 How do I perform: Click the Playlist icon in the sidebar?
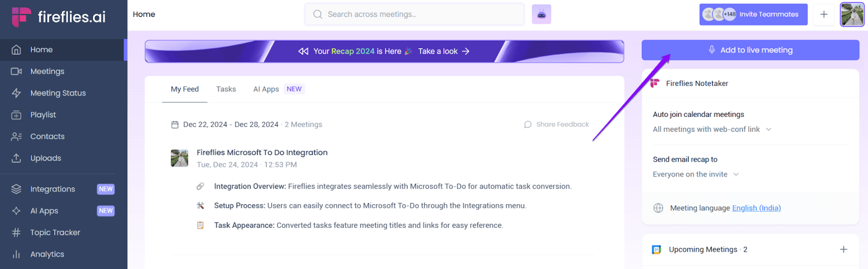[x=16, y=115]
